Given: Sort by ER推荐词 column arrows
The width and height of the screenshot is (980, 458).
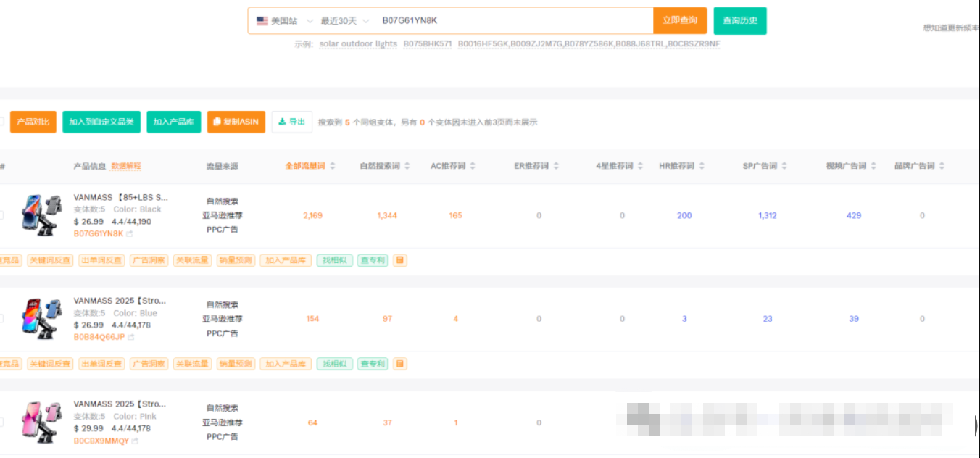Looking at the screenshot, I should [x=556, y=166].
